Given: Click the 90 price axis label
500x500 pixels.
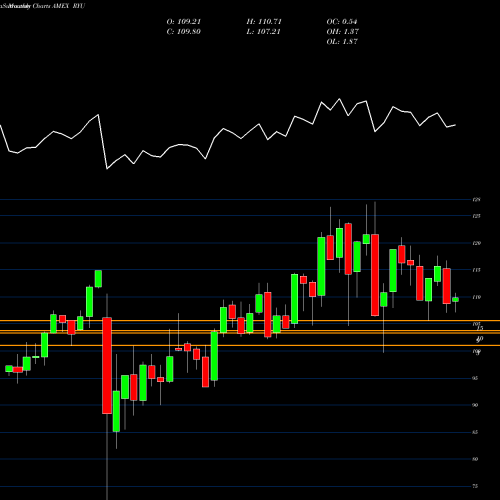Looking at the screenshot, I should (475, 405).
